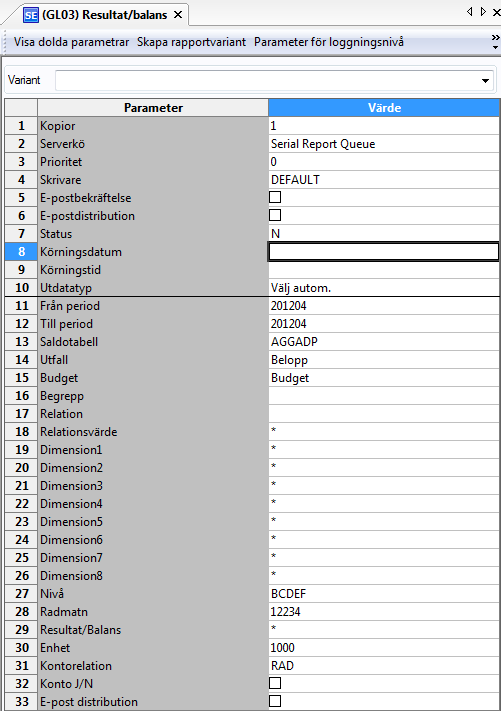Click the SE icon on GL03 tab
Screen dimensions: 501x711
31,15
